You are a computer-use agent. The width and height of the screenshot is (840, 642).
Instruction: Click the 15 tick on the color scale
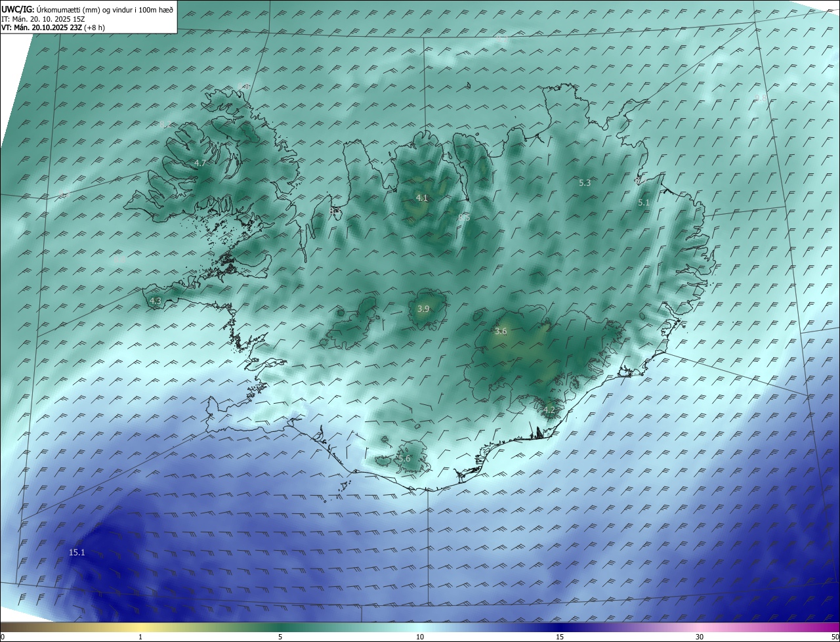[560, 637]
